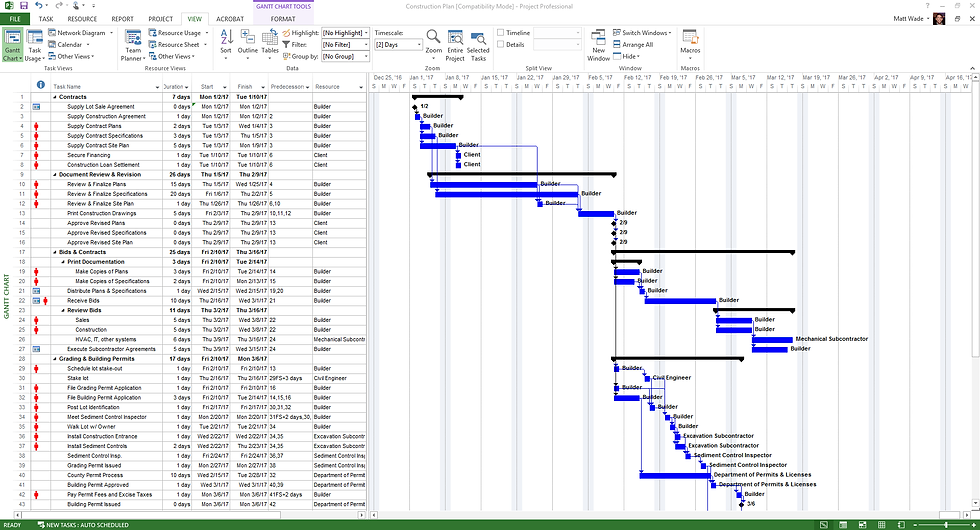
Task: Open the Hide window dropdown
Action: pos(627,56)
